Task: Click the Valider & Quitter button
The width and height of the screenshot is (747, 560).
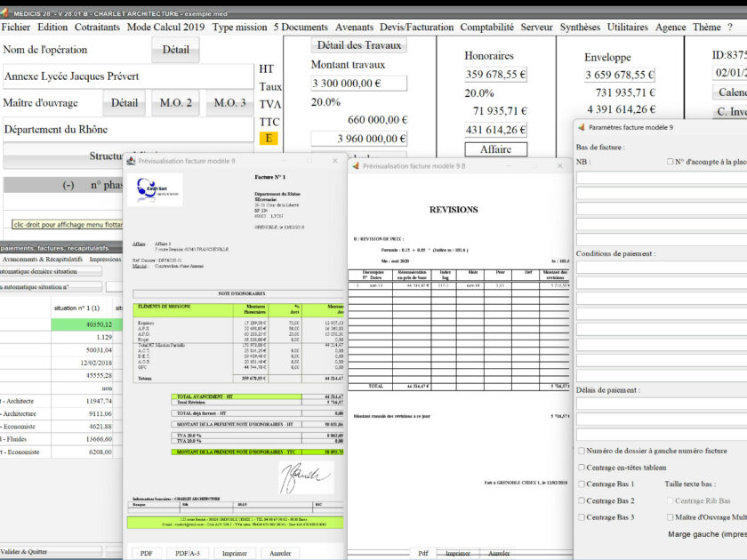Action: point(50,551)
